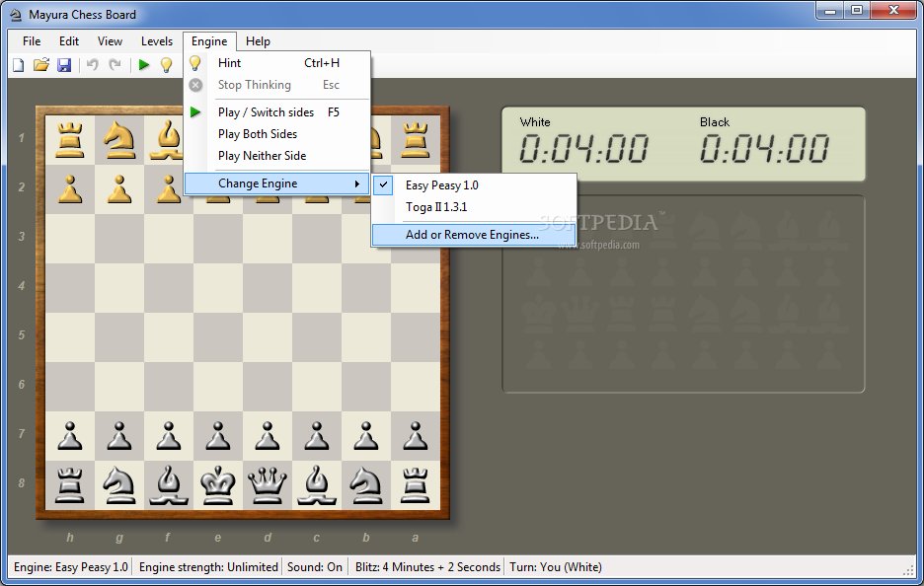924x586 pixels.
Task: Choose Hint from the Engine menu
Action: pos(276,63)
